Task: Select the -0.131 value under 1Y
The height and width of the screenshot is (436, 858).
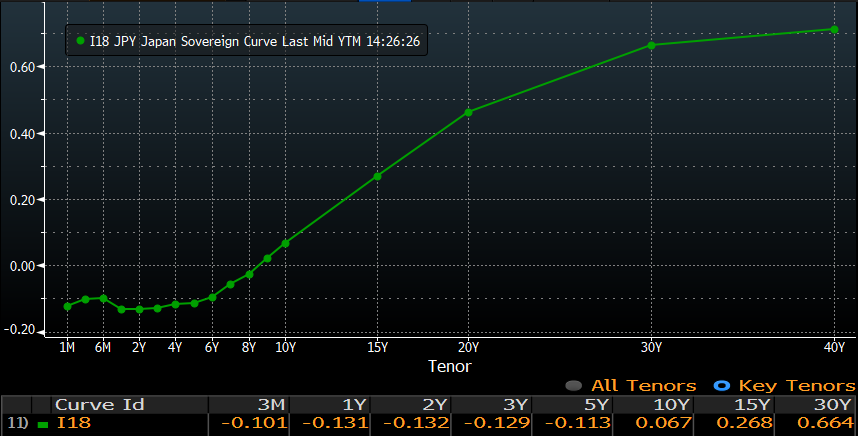Action: [335, 423]
